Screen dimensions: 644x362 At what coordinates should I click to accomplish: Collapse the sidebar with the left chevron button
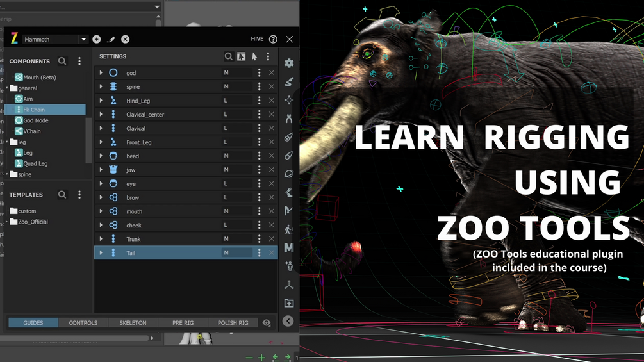point(288,321)
